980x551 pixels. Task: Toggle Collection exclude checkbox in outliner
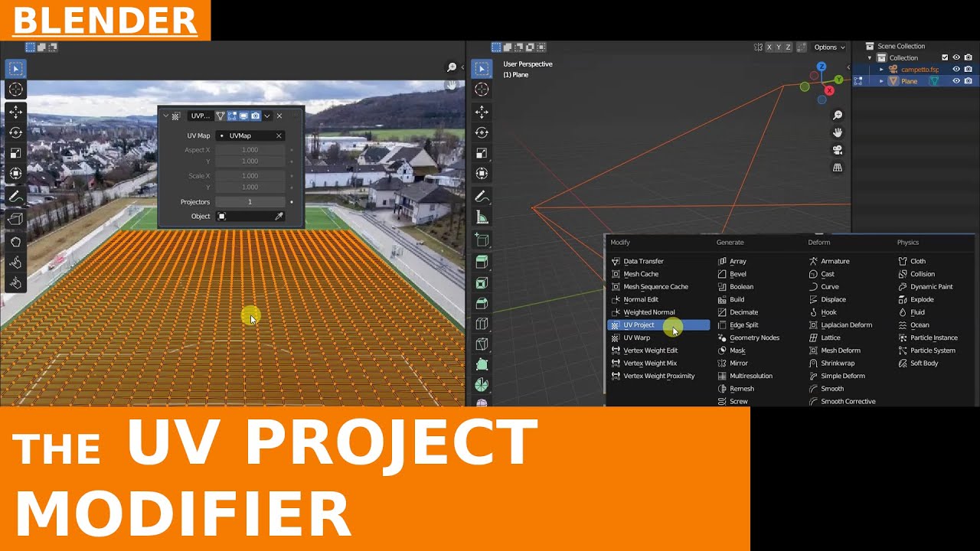945,57
